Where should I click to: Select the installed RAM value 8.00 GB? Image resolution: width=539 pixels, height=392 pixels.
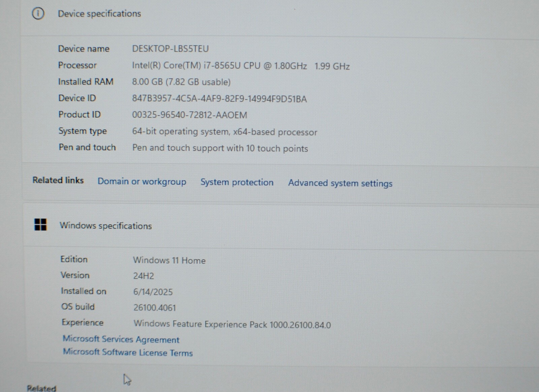point(181,82)
